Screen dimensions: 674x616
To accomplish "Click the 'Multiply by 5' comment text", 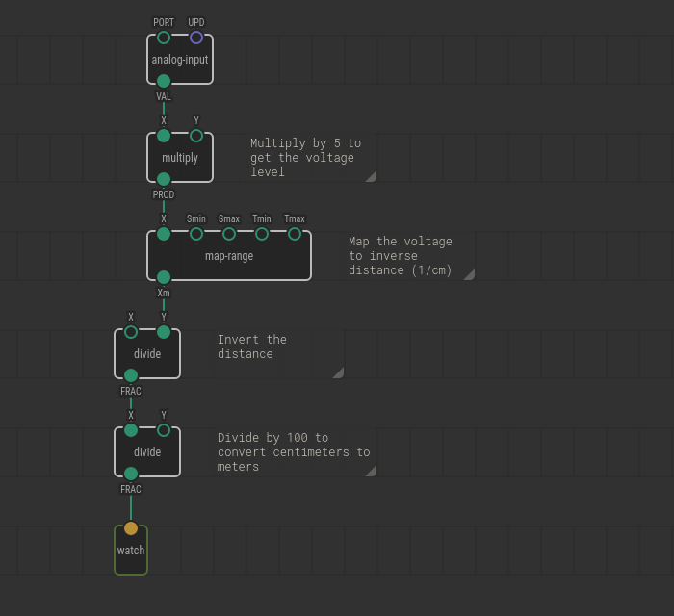I will tap(305, 157).
